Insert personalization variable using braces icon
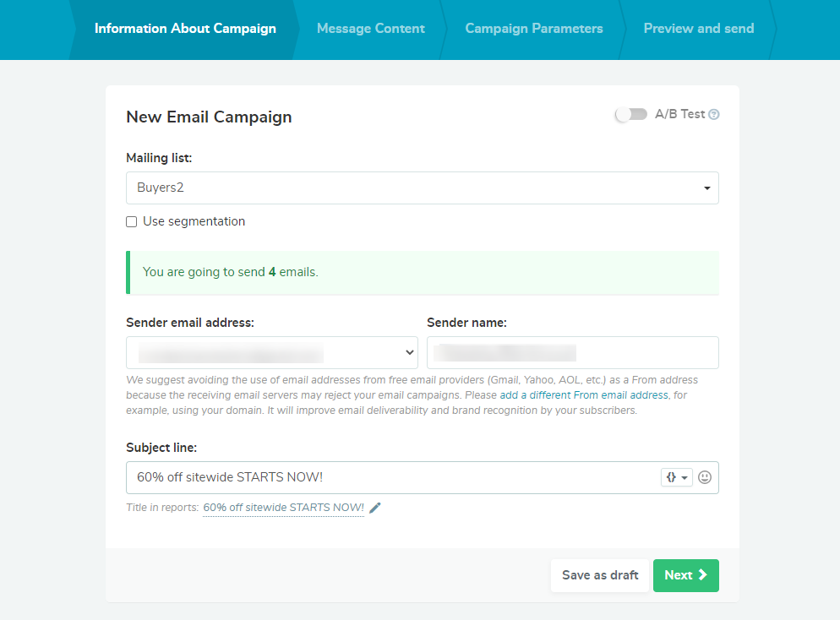 (x=672, y=476)
